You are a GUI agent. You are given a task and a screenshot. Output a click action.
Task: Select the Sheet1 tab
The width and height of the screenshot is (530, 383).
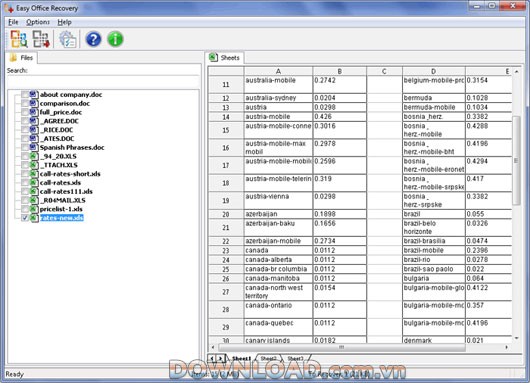pos(241,358)
